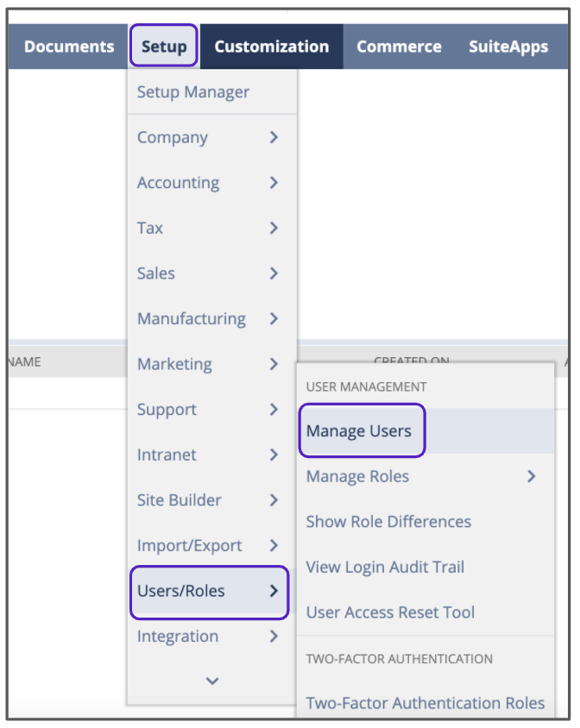The height and width of the screenshot is (728, 580).
Task: Open View Login Audit Trail
Action: (x=385, y=567)
